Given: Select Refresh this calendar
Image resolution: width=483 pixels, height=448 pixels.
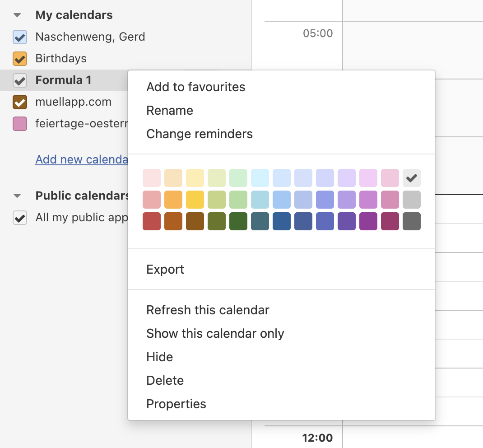Looking at the screenshot, I should point(208,310).
